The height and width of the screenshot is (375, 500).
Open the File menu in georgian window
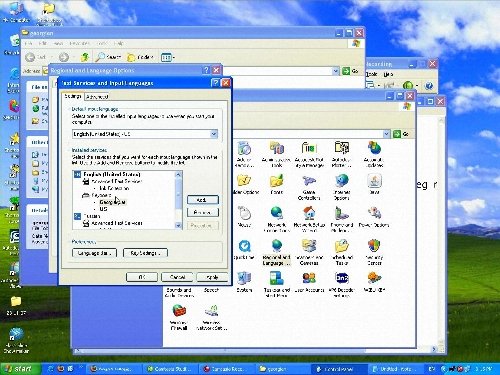29,43
